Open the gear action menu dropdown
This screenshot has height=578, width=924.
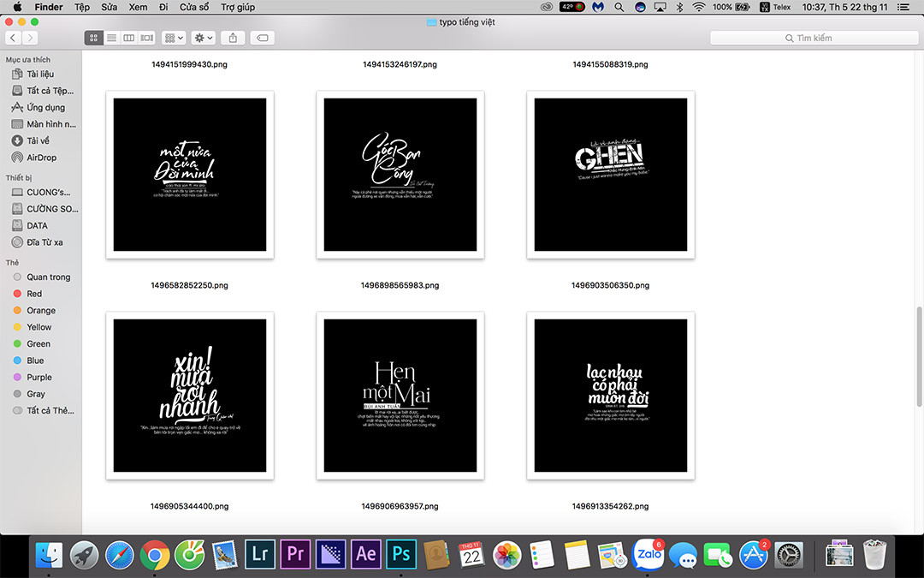point(204,38)
